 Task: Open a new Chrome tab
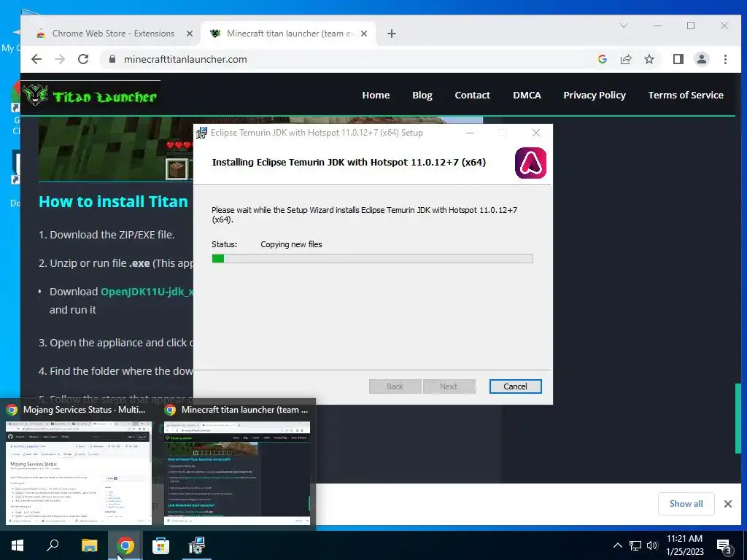click(392, 34)
